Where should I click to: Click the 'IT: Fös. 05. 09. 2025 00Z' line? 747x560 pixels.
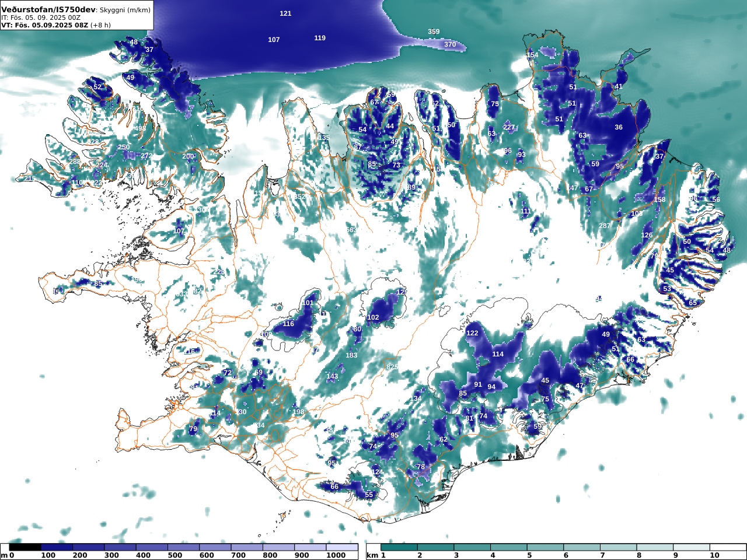point(41,17)
